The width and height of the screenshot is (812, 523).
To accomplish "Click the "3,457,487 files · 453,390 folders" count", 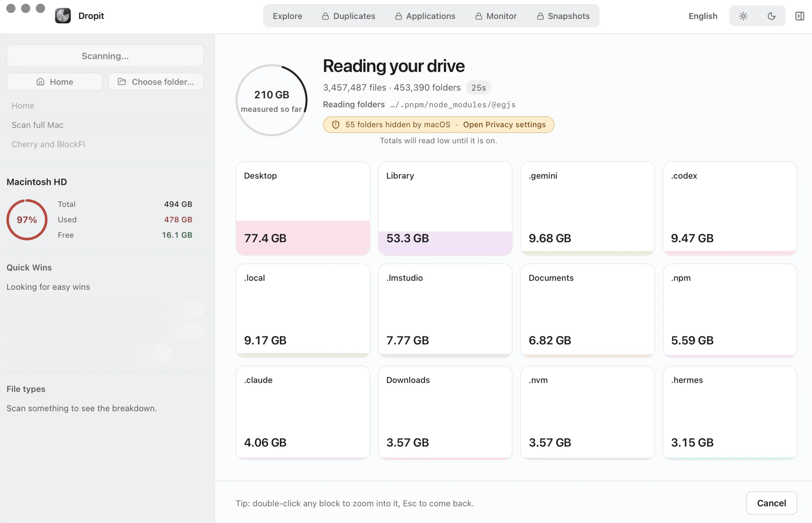I will (x=391, y=88).
